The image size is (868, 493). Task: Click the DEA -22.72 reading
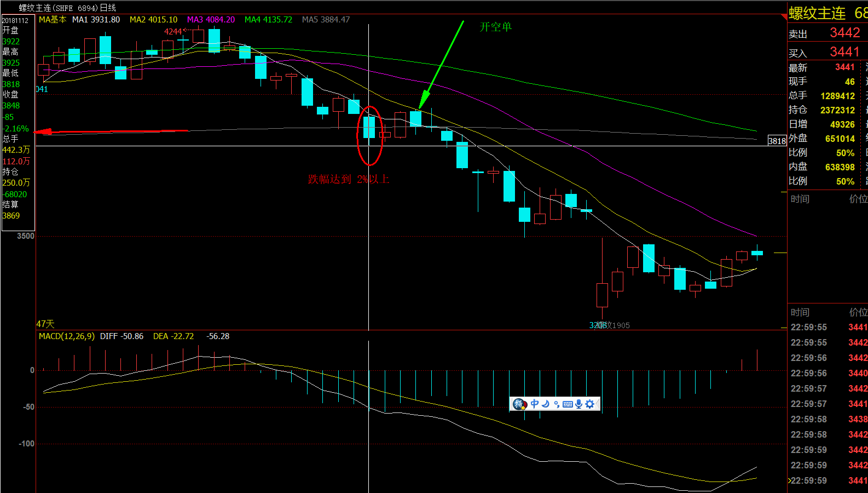[173, 336]
